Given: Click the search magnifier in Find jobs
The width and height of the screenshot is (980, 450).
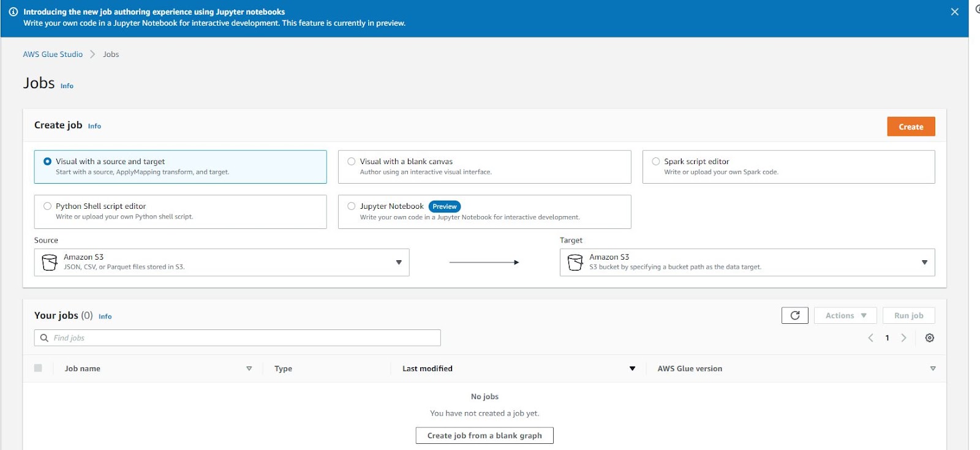Looking at the screenshot, I should 44,338.
